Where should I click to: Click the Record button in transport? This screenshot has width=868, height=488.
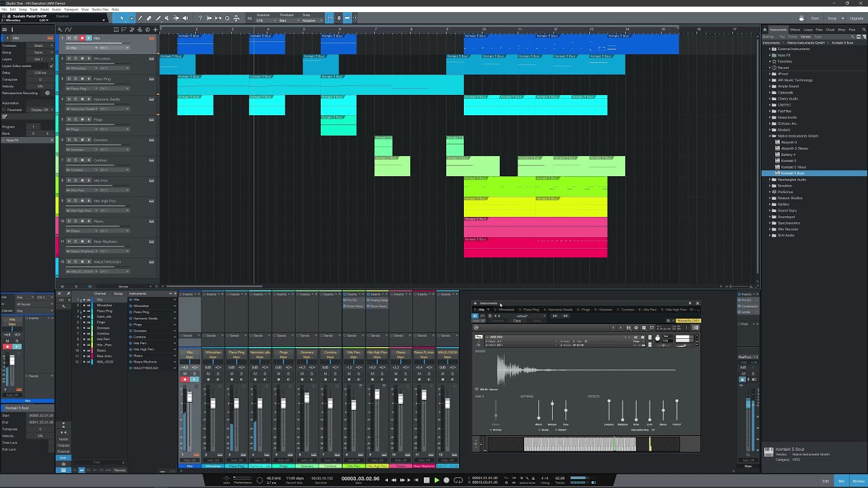(x=446, y=480)
